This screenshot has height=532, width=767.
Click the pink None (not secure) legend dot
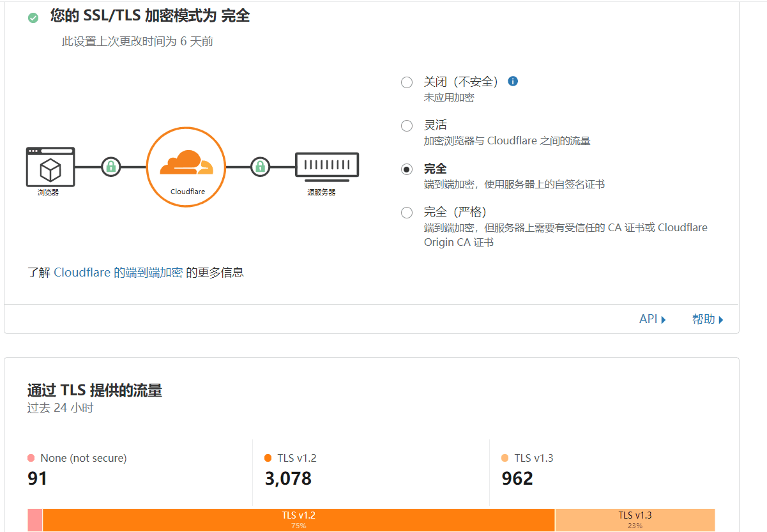click(31, 458)
